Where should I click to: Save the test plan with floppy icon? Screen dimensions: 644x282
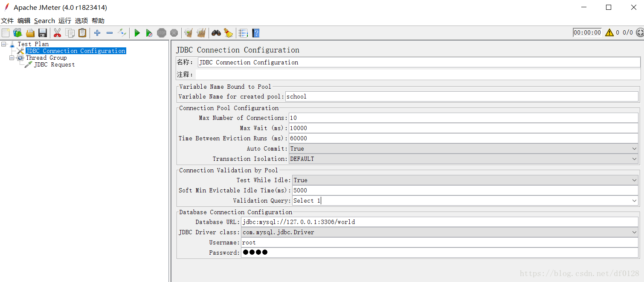(43, 33)
